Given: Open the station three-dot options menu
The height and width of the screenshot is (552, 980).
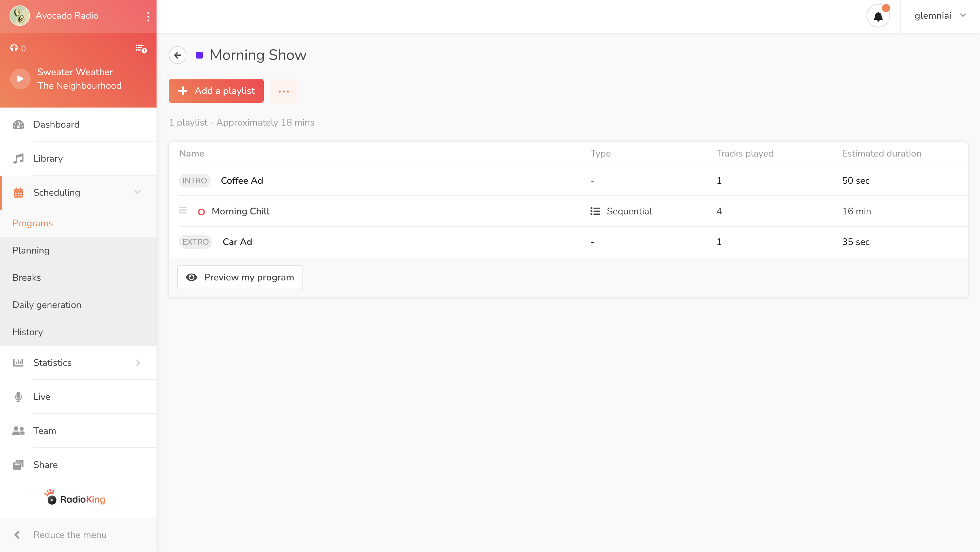Looking at the screenshot, I should 148,16.
